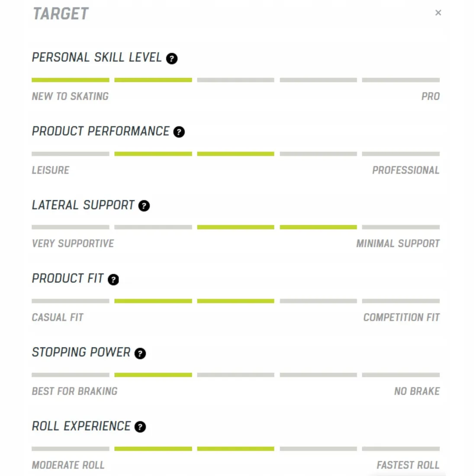Select last gray segment of Personal Skill Level

[401, 80]
